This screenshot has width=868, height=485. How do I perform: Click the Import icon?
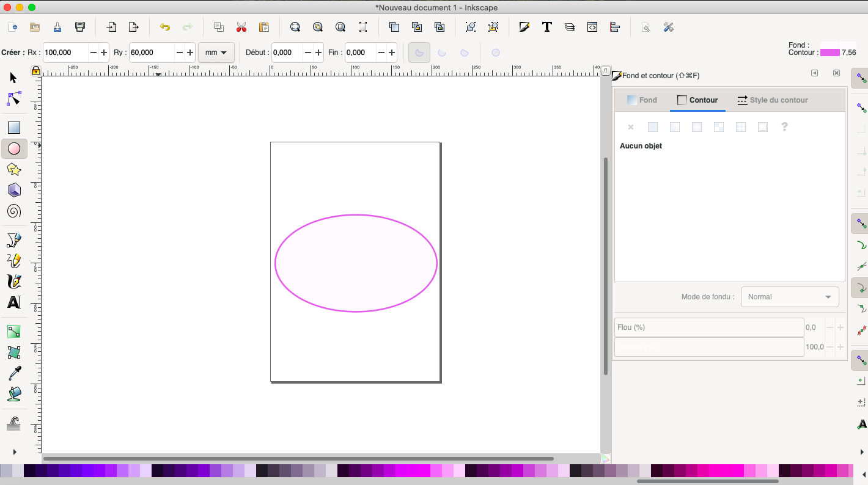[x=111, y=27]
